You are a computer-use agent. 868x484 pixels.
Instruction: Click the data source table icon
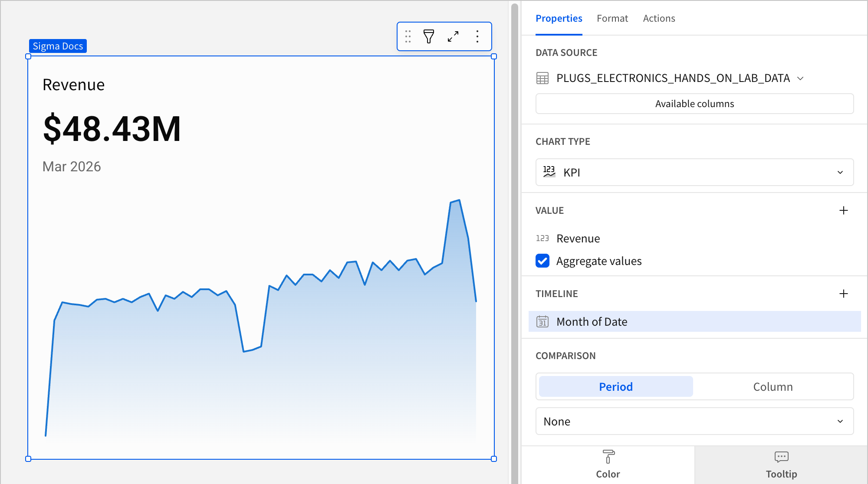coord(542,78)
